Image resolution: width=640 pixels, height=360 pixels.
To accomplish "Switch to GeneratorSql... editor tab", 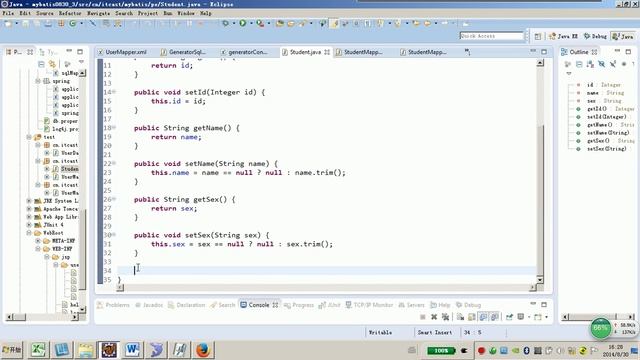I will (183, 52).
